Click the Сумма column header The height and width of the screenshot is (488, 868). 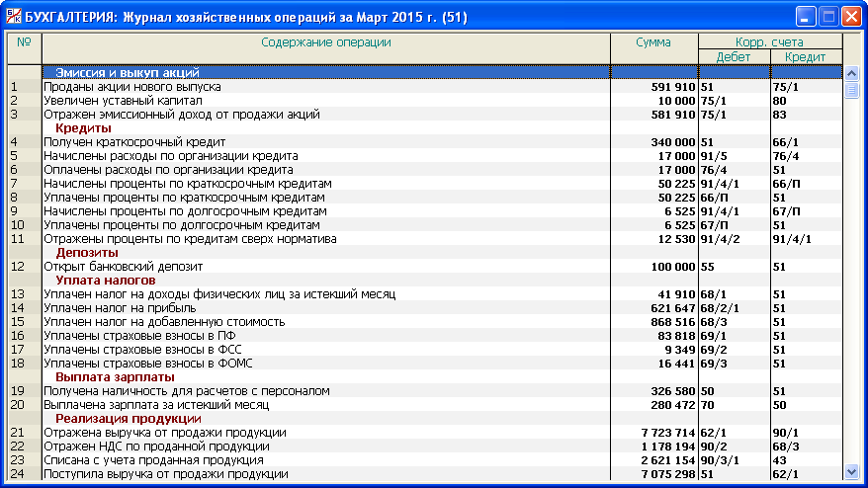(x=653, y=48)
